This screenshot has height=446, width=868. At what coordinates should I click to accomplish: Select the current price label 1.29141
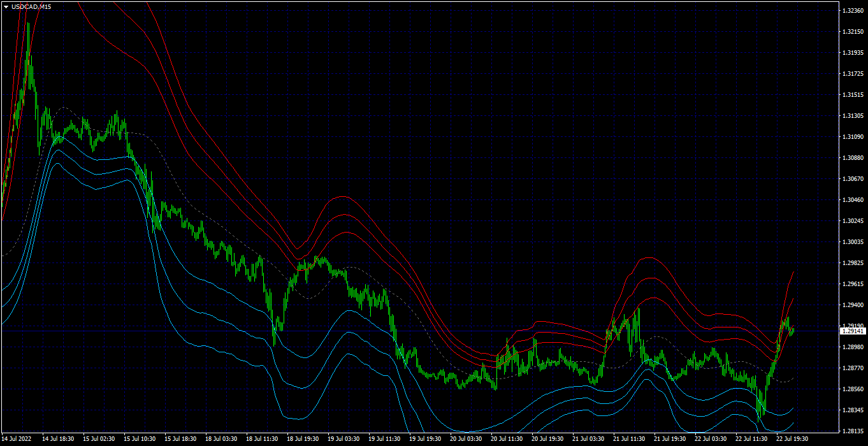click(x=853, y=331)
